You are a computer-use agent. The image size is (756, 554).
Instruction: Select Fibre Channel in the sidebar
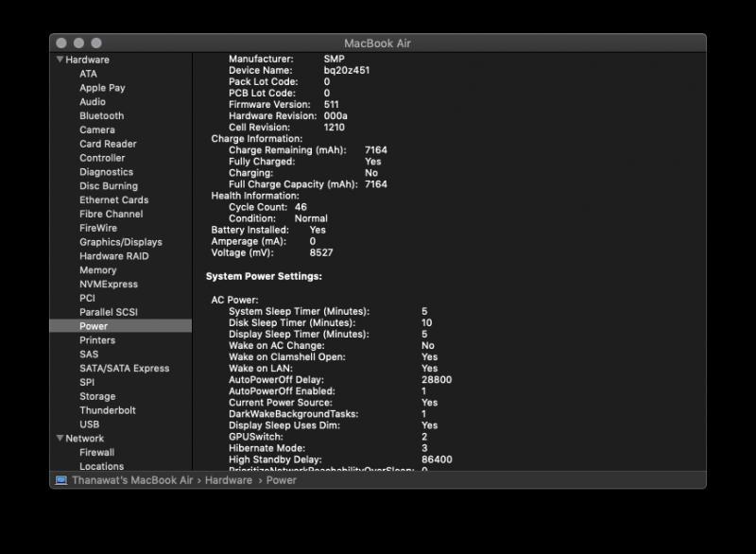click(x=112, y=214)
